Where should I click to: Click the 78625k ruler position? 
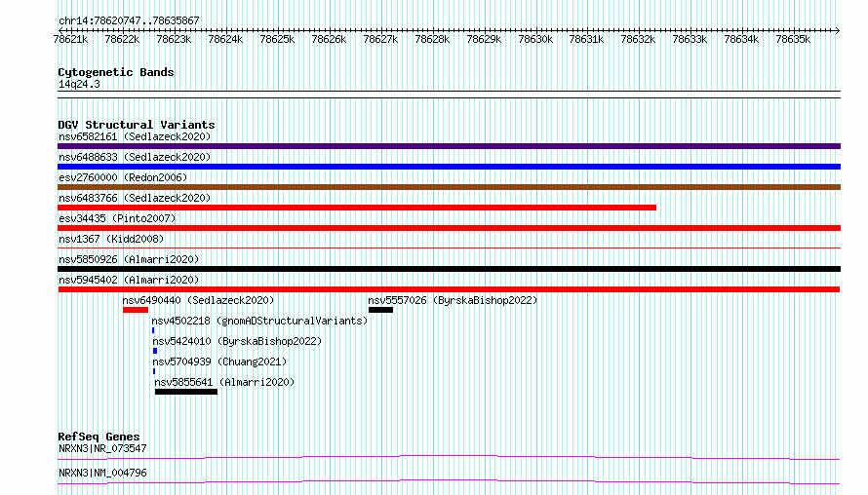[x=277, y=39]
